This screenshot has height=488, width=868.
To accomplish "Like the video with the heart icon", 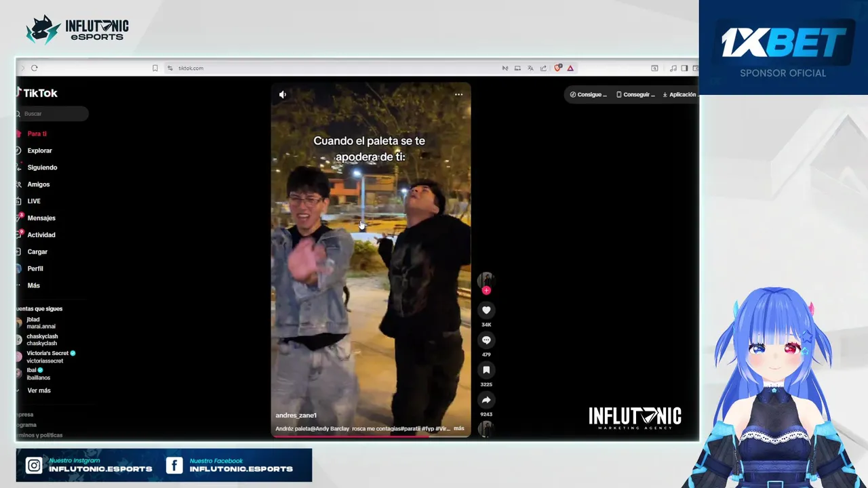I will pyautogui.click(x=486, y=310).
